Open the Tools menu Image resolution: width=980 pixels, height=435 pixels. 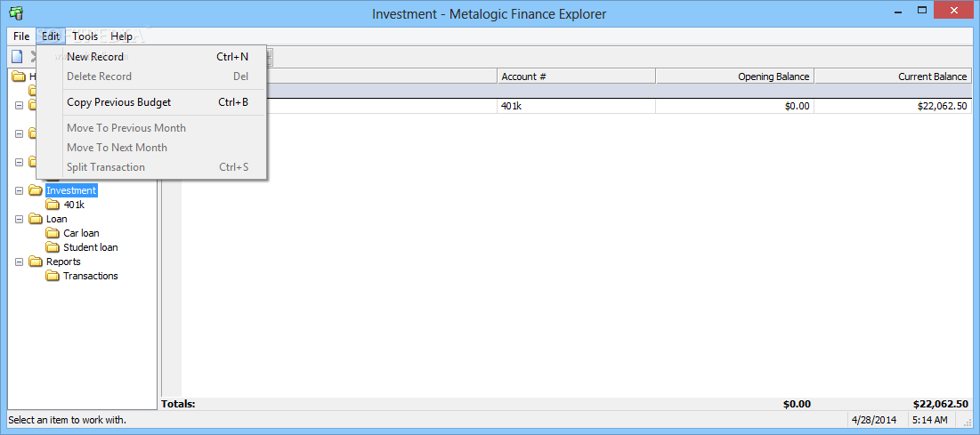85,36
